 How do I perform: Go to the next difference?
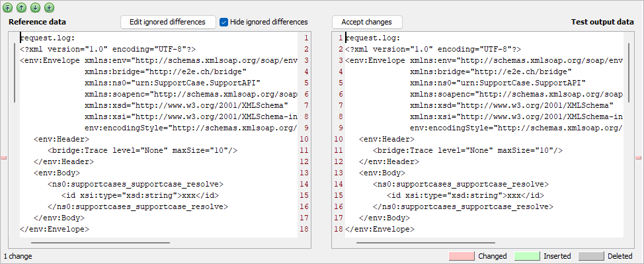(35, 7)
